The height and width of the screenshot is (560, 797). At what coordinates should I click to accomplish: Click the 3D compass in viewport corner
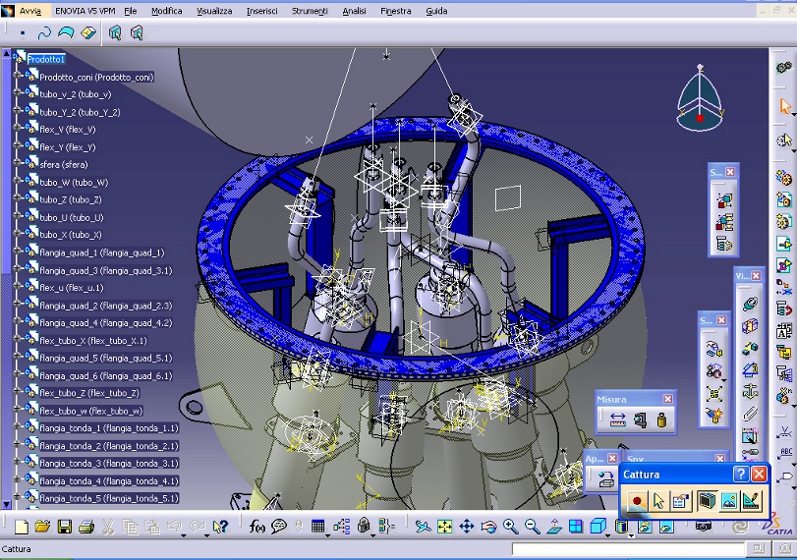(700, 98)
